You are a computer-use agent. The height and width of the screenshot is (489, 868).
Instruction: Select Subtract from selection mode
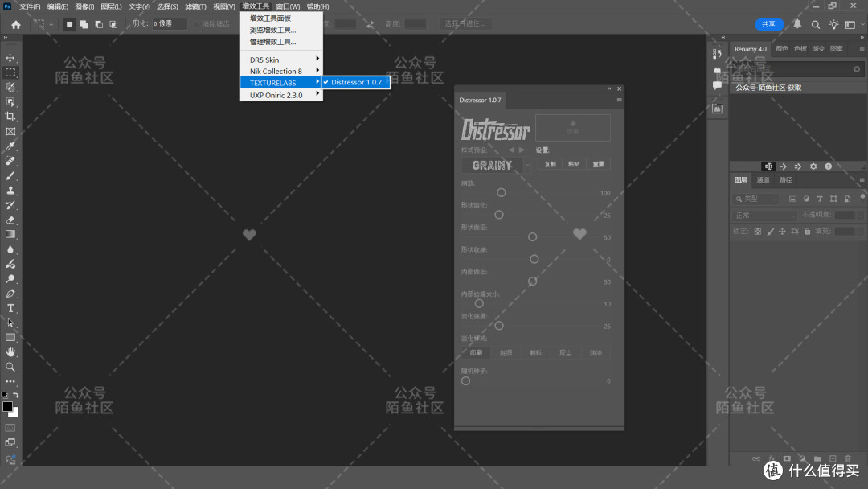coord(99,24)
